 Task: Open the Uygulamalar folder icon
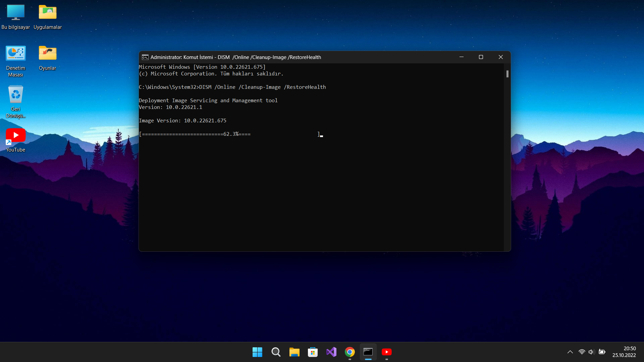(47, 13)
